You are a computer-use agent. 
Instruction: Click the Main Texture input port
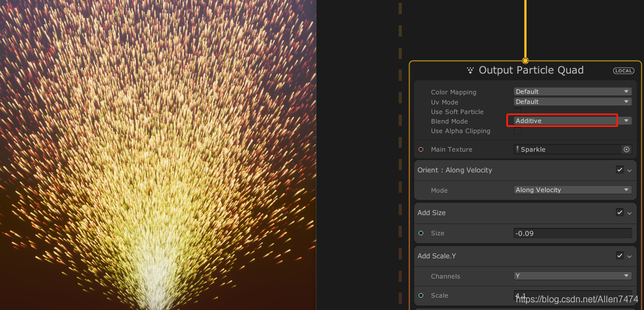(421, 149)
